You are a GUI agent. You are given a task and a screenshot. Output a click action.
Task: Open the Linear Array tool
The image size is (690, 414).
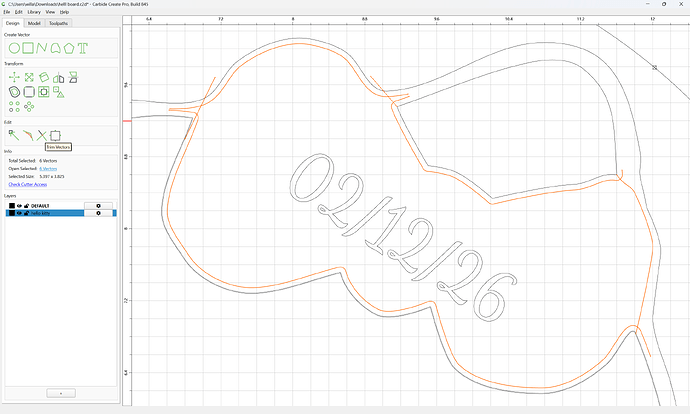15,106
